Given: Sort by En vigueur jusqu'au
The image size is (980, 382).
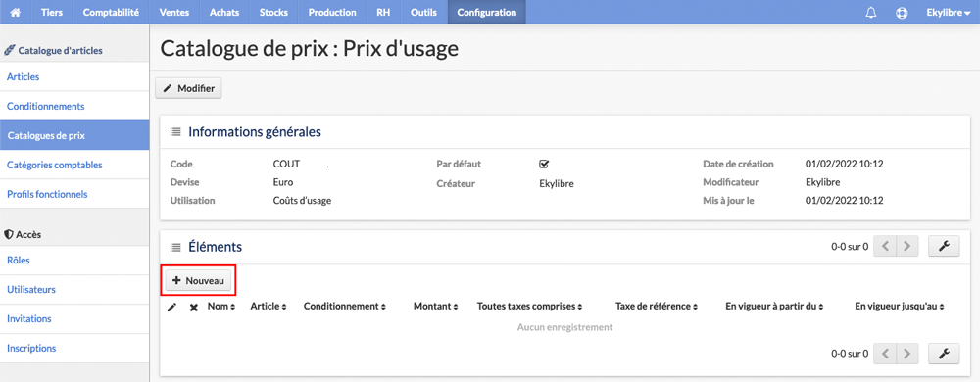Looking at the screenshot, I should [899, 307].
